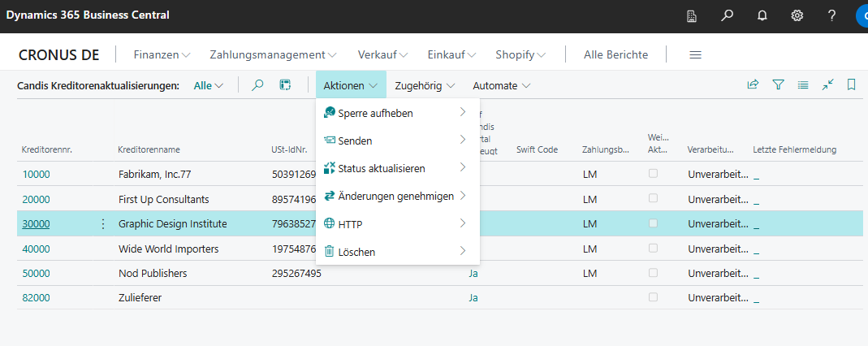Tick the checkbox in the Fabrikam row

pos(653,174)
